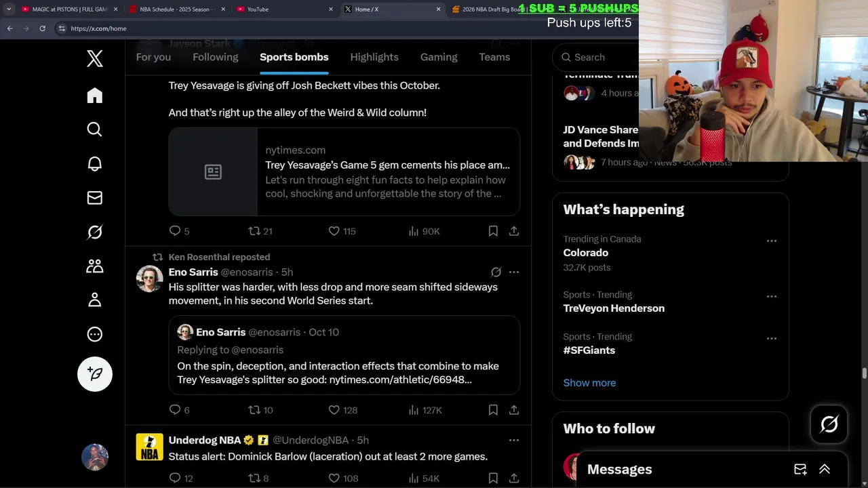
Task: Open Grok explain icon on Eno Sarris post
Action: [x=496, y=272]
